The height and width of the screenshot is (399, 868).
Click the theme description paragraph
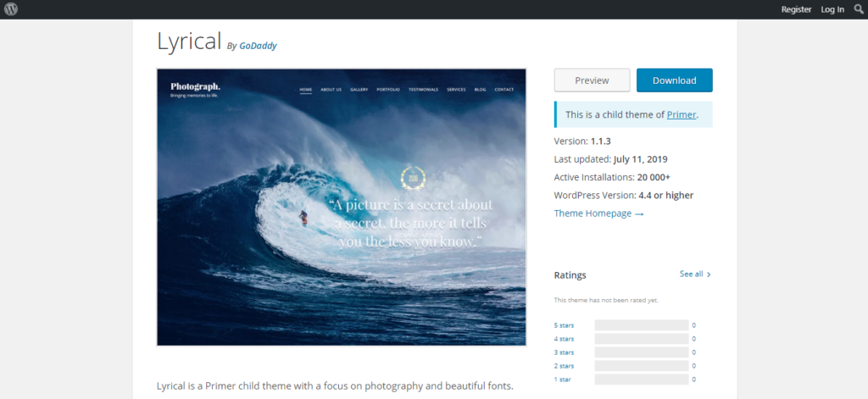(336, 385)
